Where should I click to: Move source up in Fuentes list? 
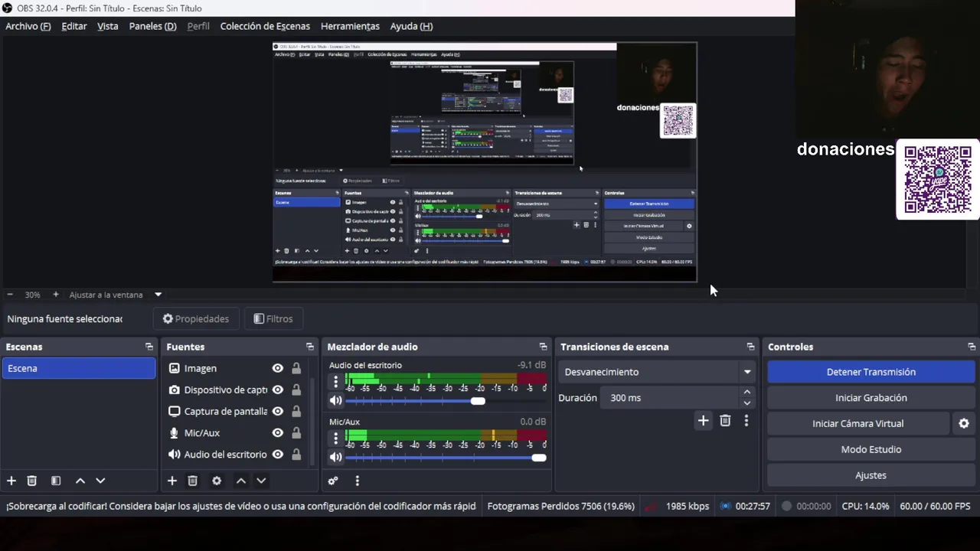coord(240,481)
